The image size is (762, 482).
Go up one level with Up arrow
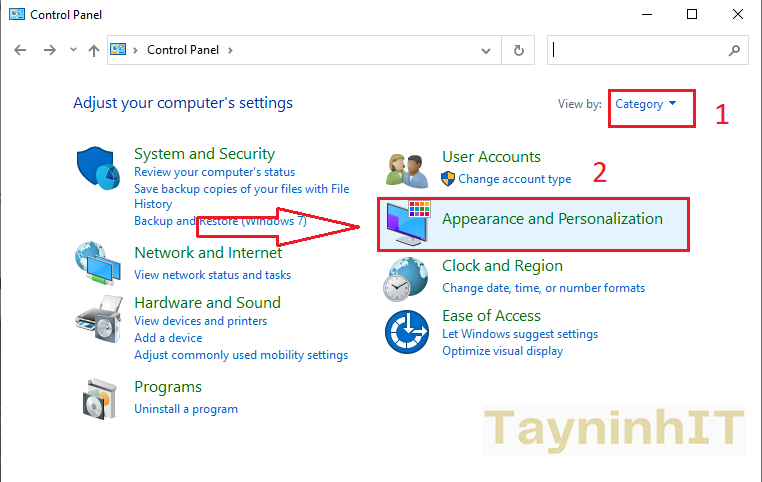coord(94,50)
